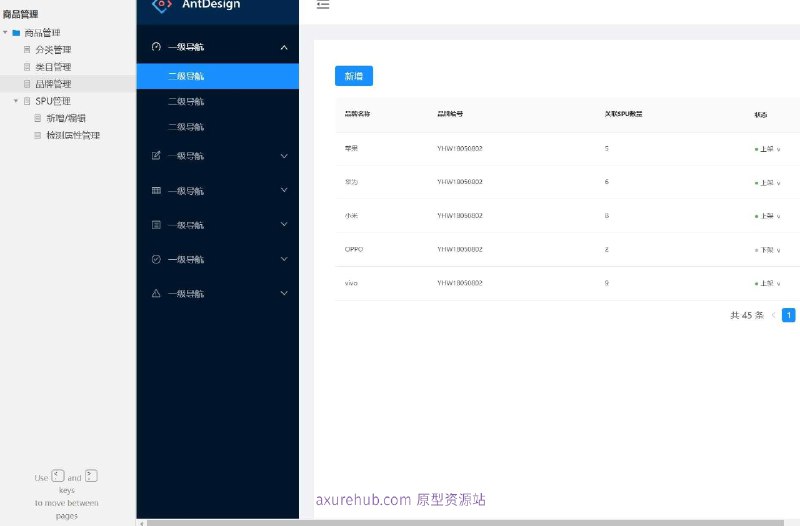Click the 商品管理 panel title
Screen dimensions: 800x526
click(x=20, y=14)
